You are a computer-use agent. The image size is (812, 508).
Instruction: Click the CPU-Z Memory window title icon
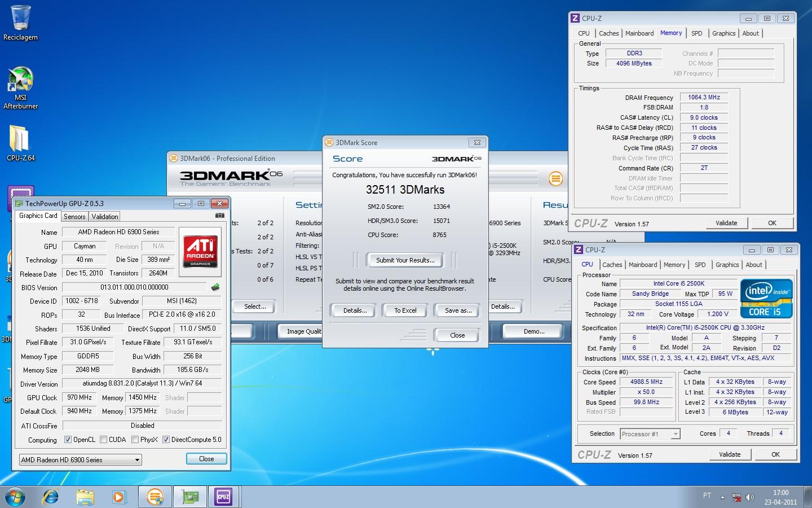(x=575, y=18)
